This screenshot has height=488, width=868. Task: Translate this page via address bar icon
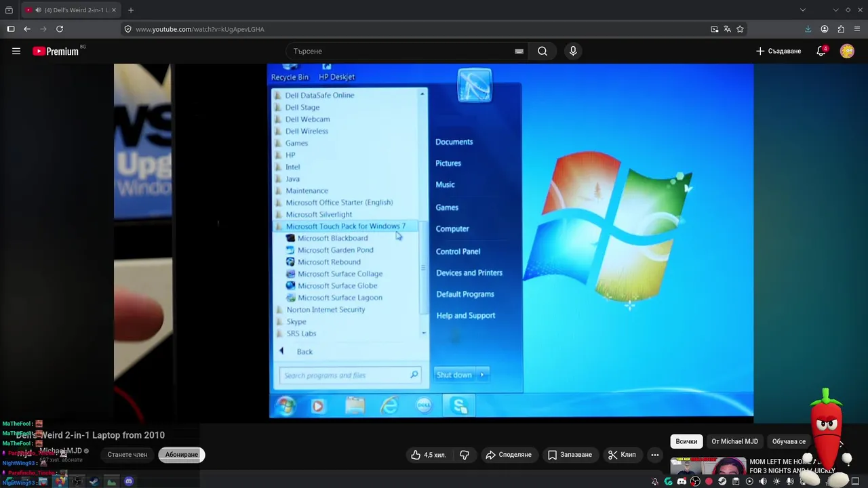coord(727,29)
